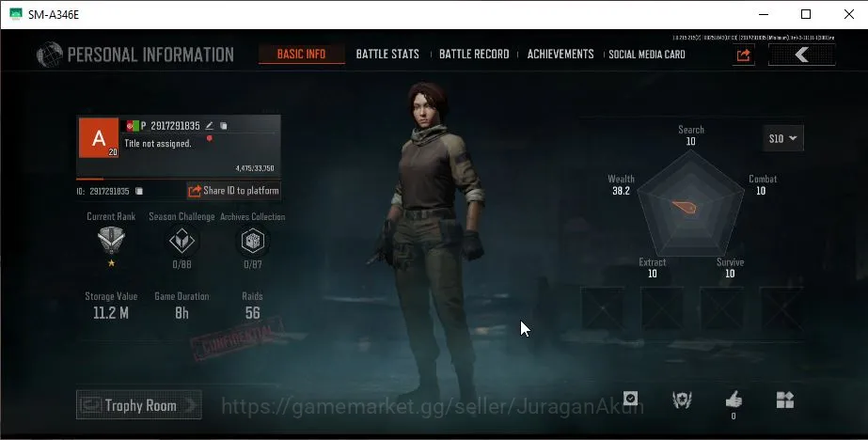Click the orange A avatar picture
Screen dimensions: 868x440
click(x=99, y=138)
